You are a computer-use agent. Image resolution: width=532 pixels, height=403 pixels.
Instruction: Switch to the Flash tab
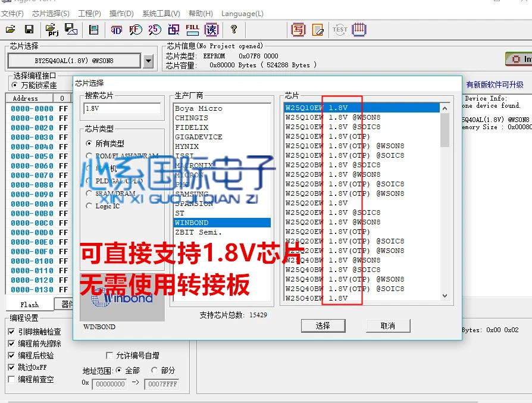tap(30, 305)
